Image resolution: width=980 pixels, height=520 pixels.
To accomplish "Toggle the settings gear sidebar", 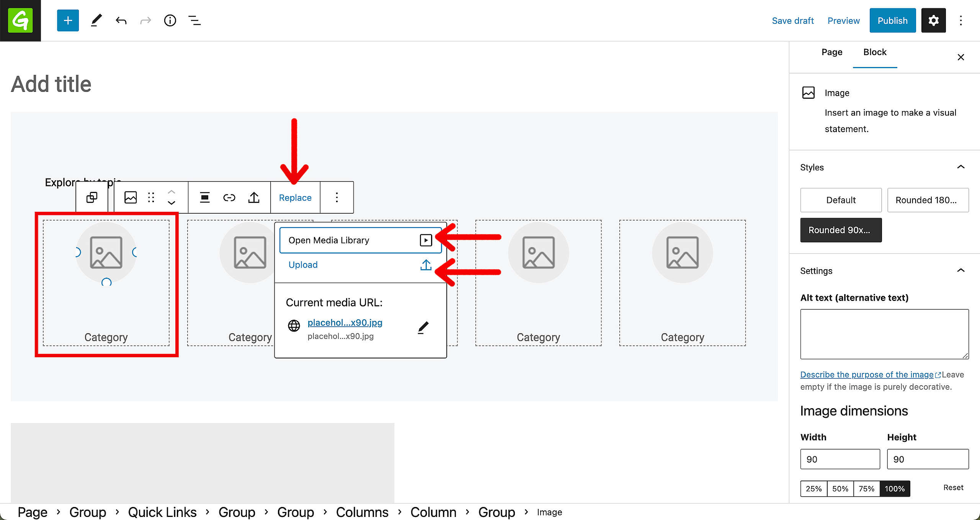I will click(x=933, y=20).
